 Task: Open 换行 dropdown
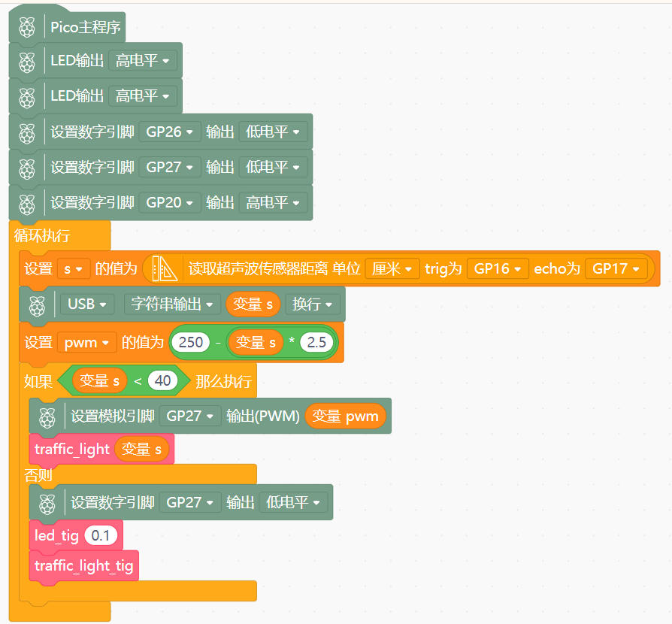point(313,304)
